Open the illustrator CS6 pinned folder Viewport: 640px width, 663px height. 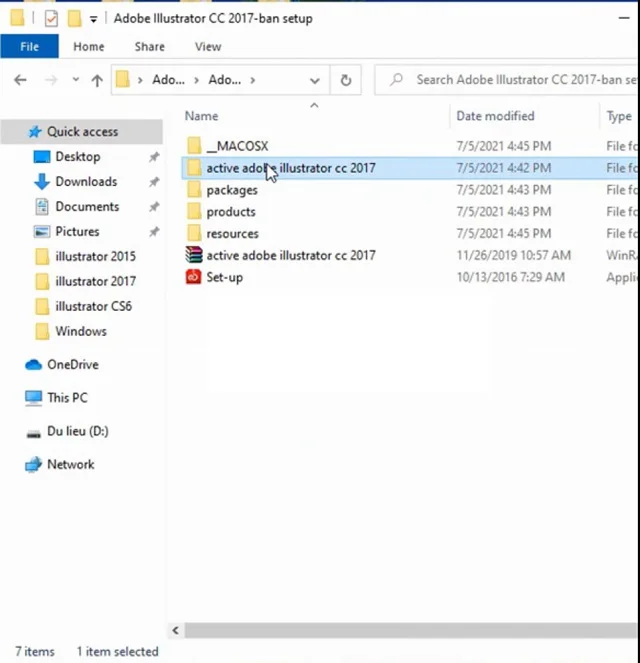(x=93, y=306)
